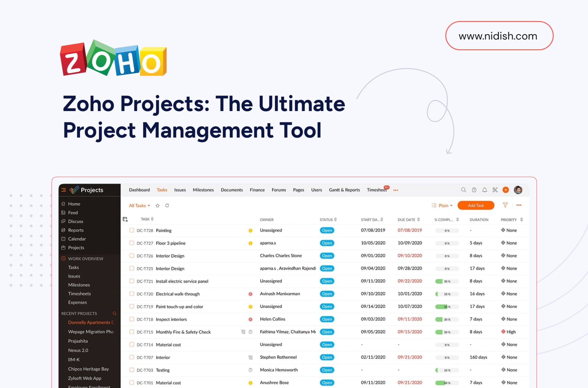This screenshot has height=388, width=588.
Task: Select the checkbox for DC-T703 Testing
Action: [132, 370]
